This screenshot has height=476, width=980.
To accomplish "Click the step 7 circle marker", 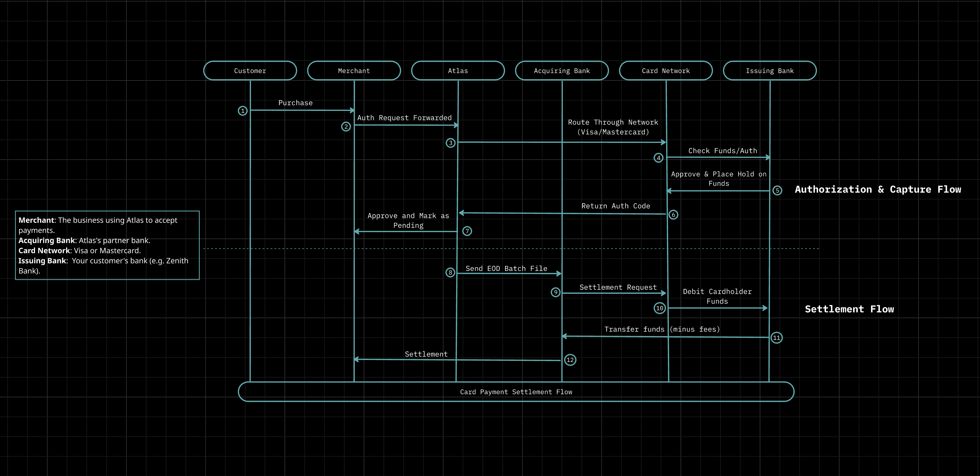I will coord(467,231).
